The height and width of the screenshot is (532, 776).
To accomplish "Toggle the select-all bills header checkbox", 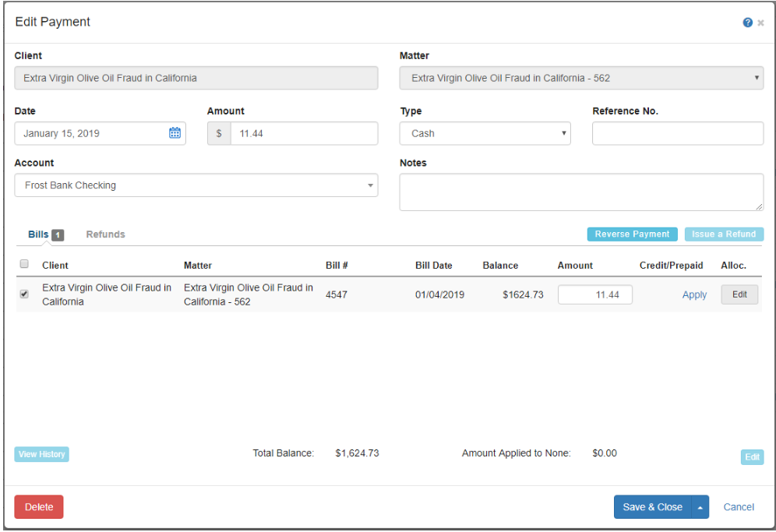I will 23,264.
